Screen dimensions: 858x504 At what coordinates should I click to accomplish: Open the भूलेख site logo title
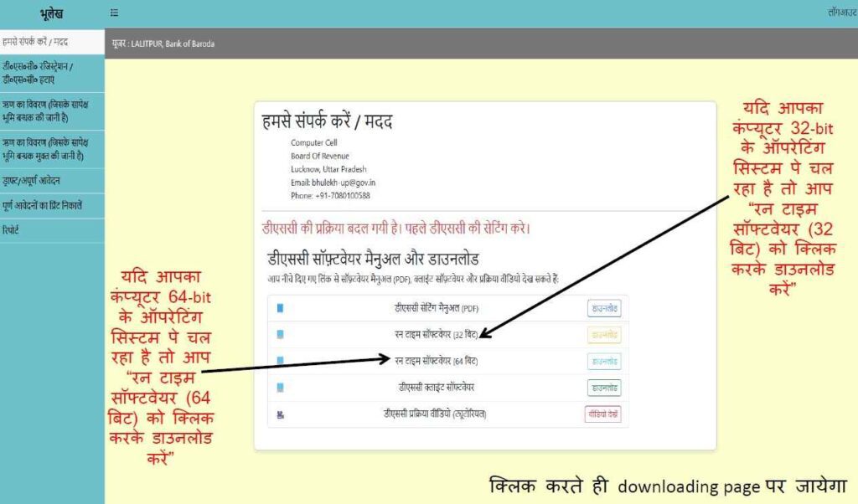click(x=51, y=14)
